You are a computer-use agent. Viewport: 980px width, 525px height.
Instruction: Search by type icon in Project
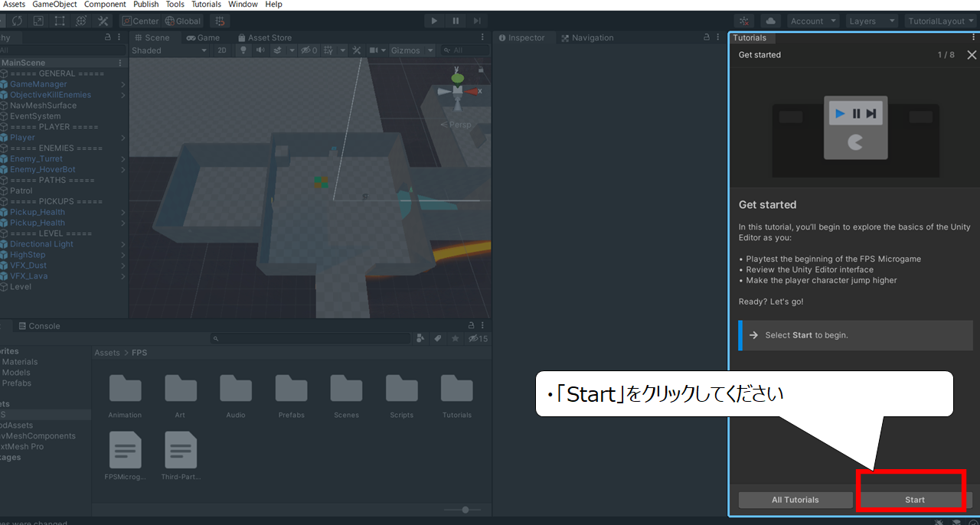click(420, 338)
